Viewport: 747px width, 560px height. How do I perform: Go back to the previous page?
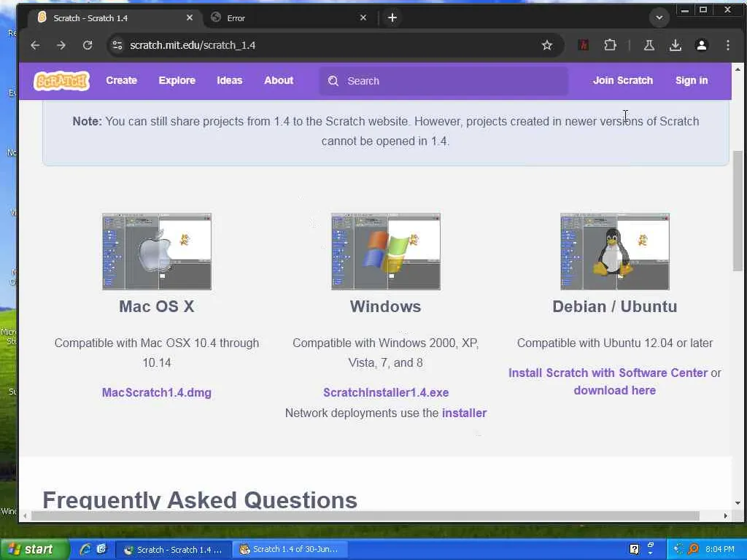pos(35,45)
